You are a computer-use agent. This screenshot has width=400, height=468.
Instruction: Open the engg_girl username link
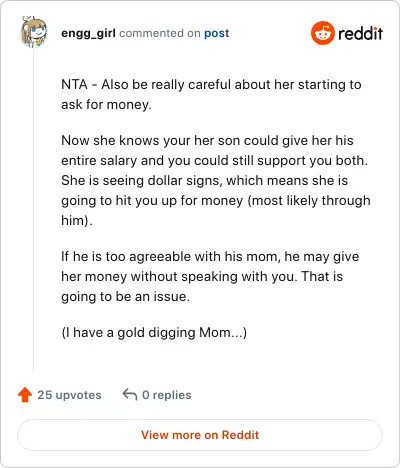pyautogui.click(x=88, y=33)
